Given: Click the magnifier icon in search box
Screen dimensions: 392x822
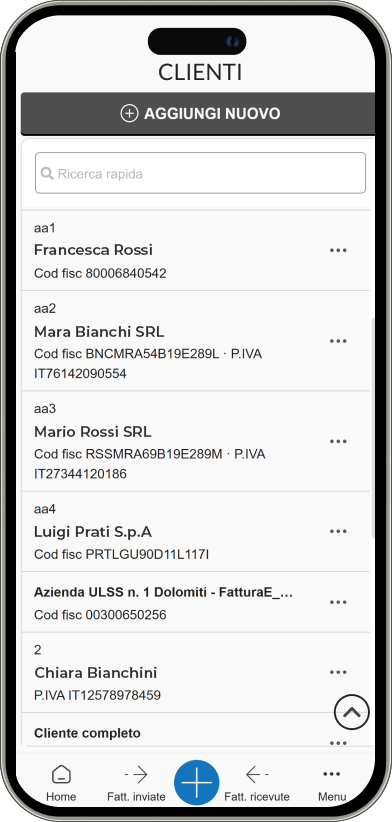Looking at the screenshot, I should pyautogui.click(x=47, y=174).
